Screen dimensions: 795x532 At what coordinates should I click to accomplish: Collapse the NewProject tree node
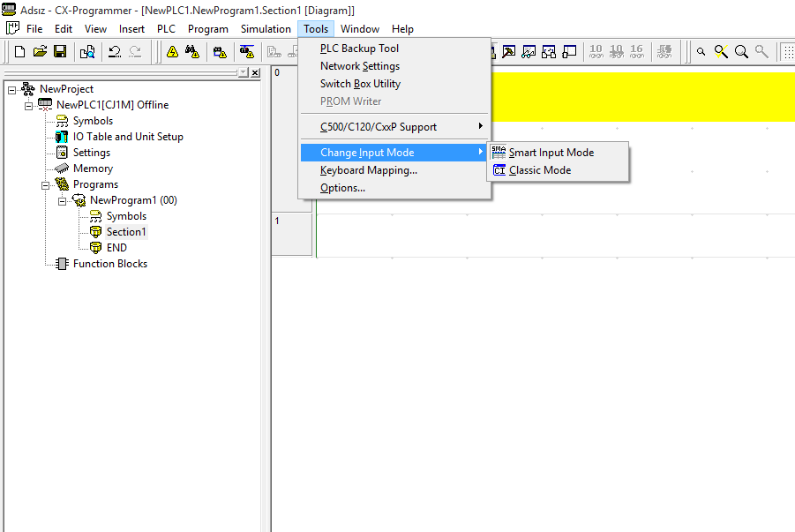click(x=11, y=90)
